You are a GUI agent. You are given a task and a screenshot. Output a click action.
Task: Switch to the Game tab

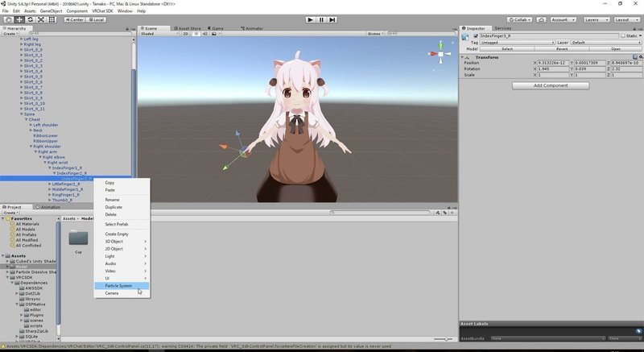coord(215,28)
